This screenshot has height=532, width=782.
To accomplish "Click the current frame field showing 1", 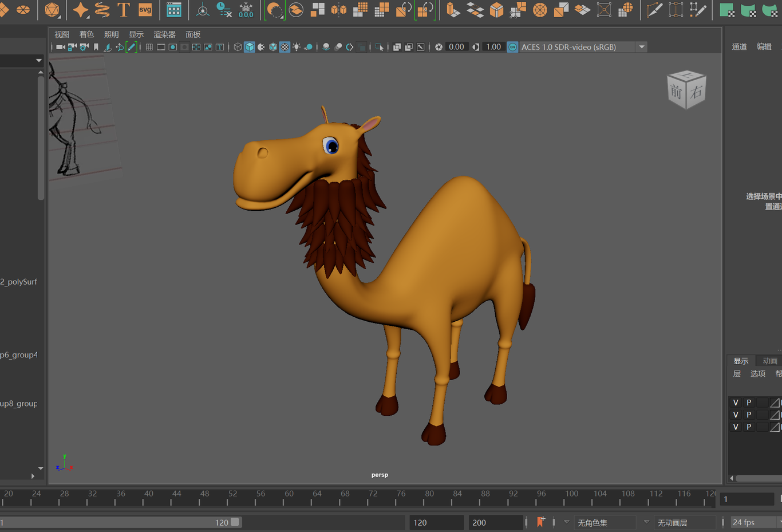I will [x=747, y=499].
